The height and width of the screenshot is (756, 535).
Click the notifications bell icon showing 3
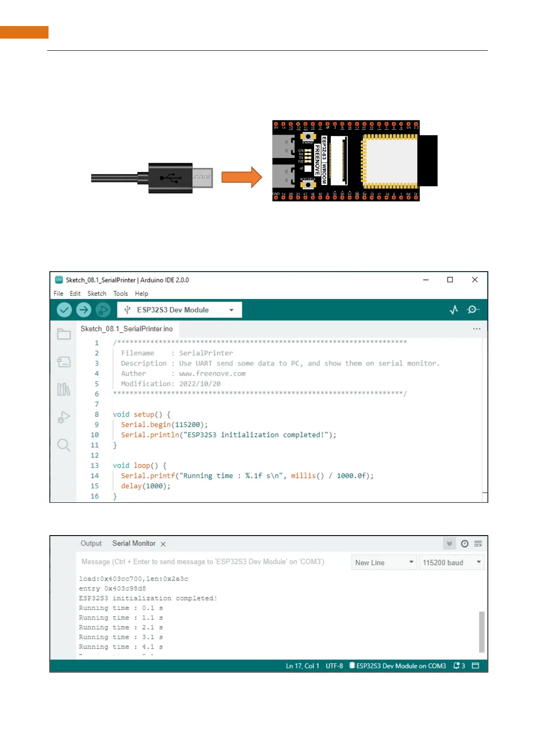pos(459,666)
